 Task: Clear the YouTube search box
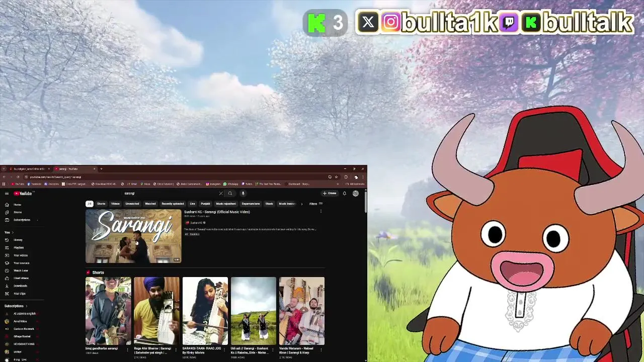[x=220, y=194]
